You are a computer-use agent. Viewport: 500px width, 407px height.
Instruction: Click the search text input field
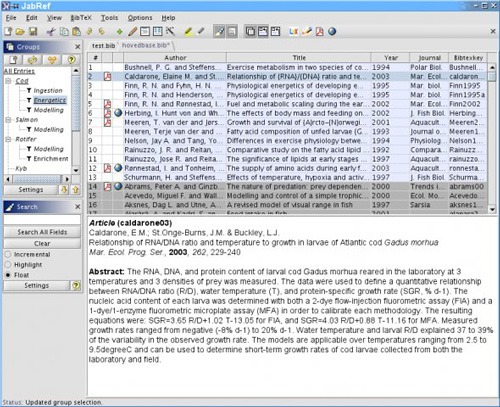(42, 220)
